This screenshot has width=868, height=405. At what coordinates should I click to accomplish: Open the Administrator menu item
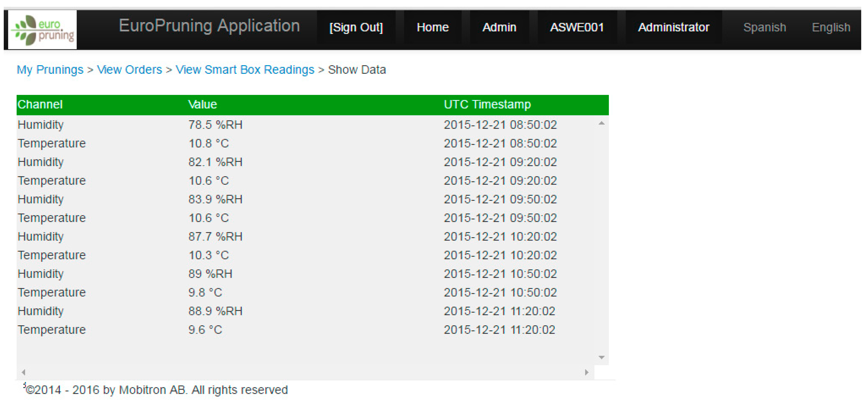(x=673, y=27)
